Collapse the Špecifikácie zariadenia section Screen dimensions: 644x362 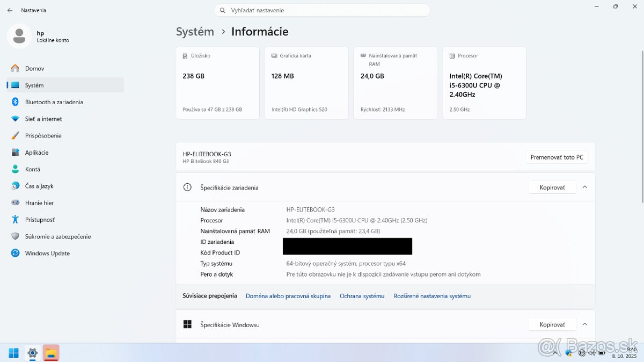pyautogui.click(x=584, y=187)
